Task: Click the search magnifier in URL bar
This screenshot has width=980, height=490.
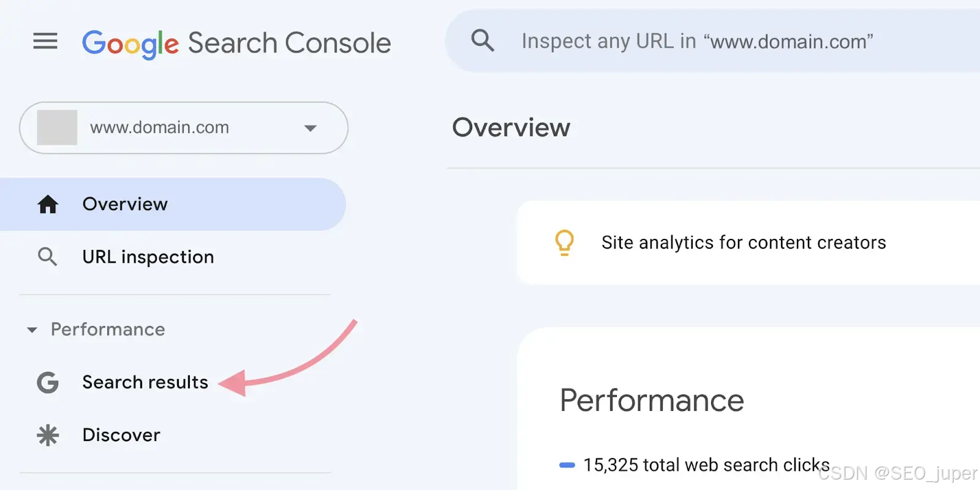Action: point(483,40)
